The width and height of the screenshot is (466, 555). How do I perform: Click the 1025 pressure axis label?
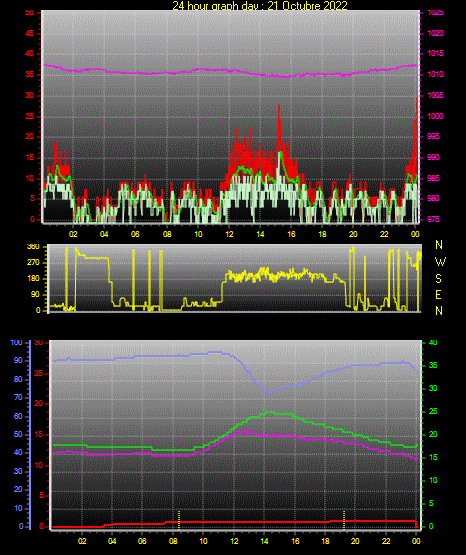435,13
